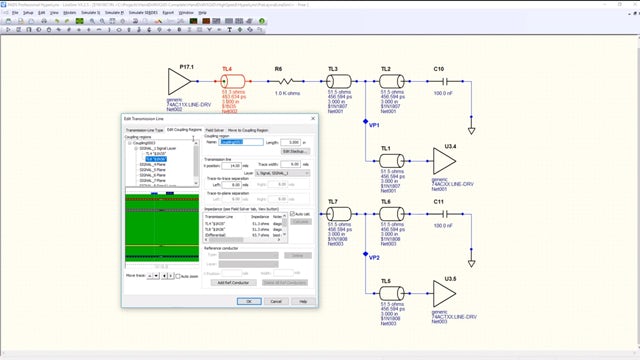640x360 pixels.
Task: Click the undo arrow toolbar icon
Action: [57, 21]
